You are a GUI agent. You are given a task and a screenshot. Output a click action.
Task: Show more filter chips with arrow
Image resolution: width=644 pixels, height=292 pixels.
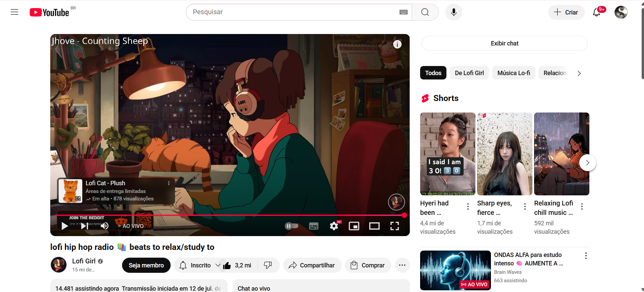(579, 73)
